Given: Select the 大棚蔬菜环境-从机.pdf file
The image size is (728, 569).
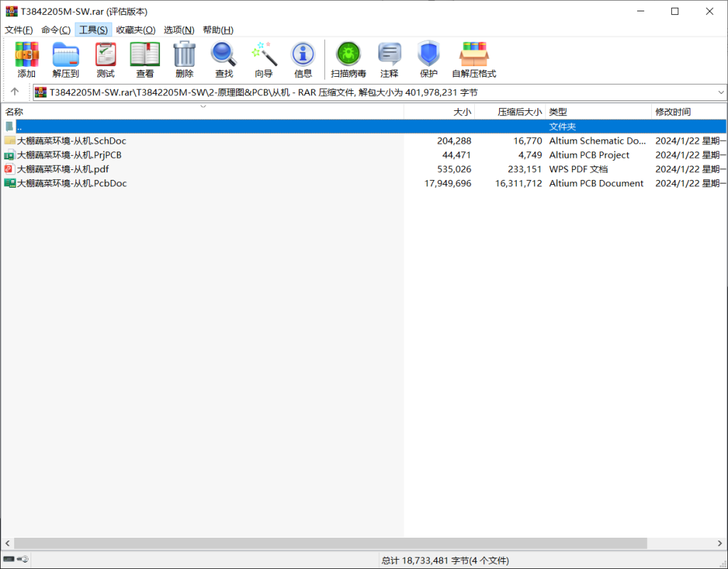Looking at the screenshot, I should tap(63, 169).
